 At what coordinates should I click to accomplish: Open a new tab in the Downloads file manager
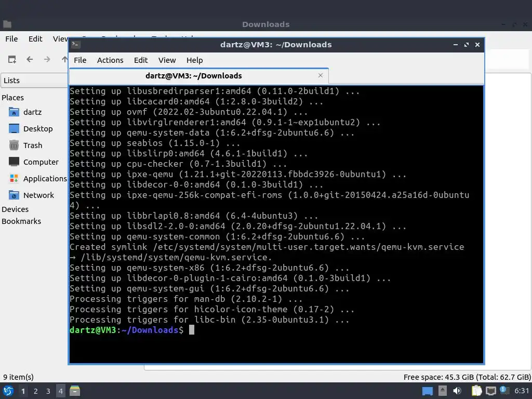[12, 59]
